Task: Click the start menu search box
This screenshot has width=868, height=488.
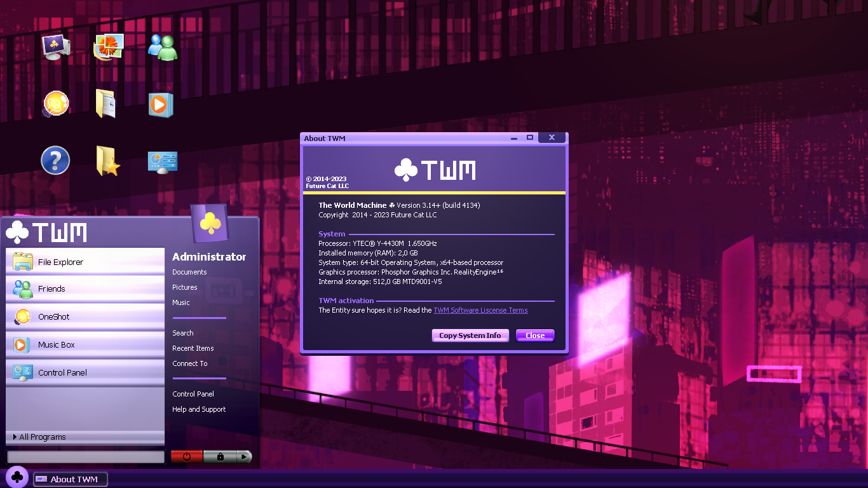Action: (x=86, y=457)
